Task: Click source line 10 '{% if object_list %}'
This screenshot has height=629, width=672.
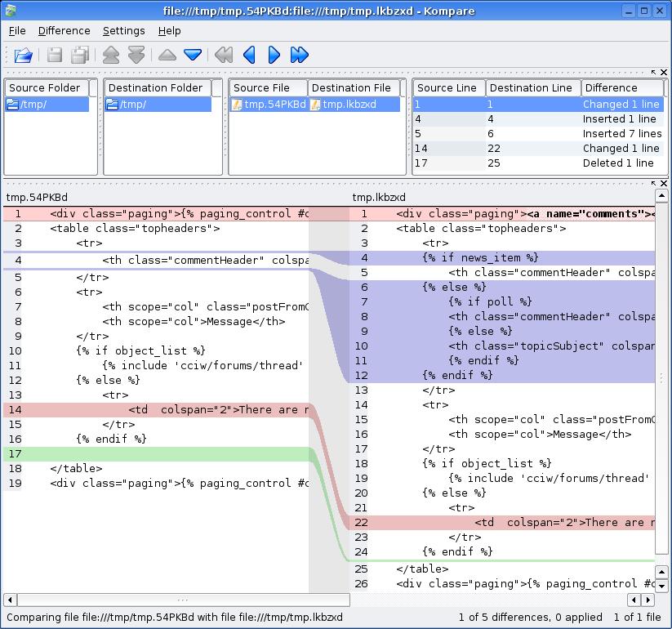Action: [x=156, y=350]
